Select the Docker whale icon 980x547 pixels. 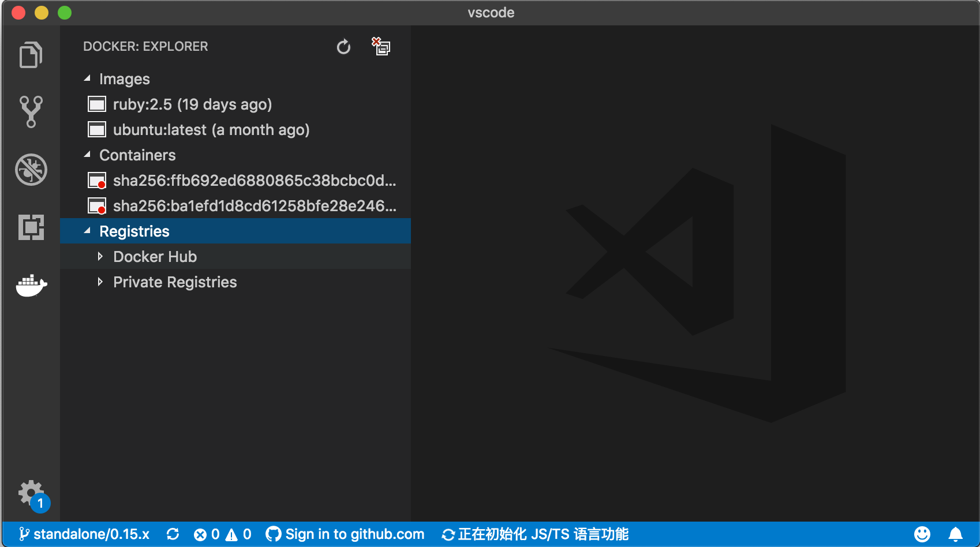click(31, 285)
